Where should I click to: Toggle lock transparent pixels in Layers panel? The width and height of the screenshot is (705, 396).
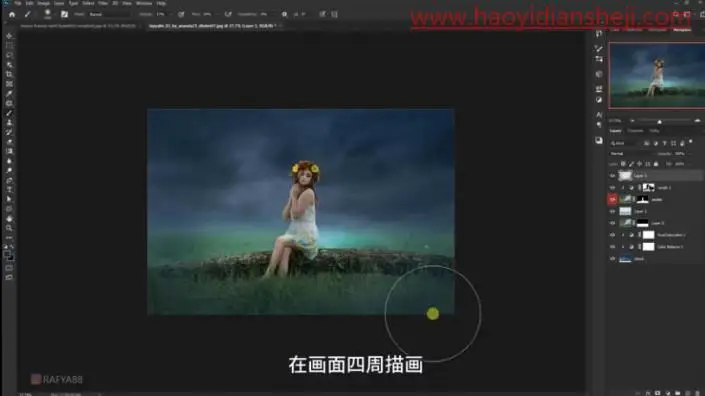(x=623, y=164)
